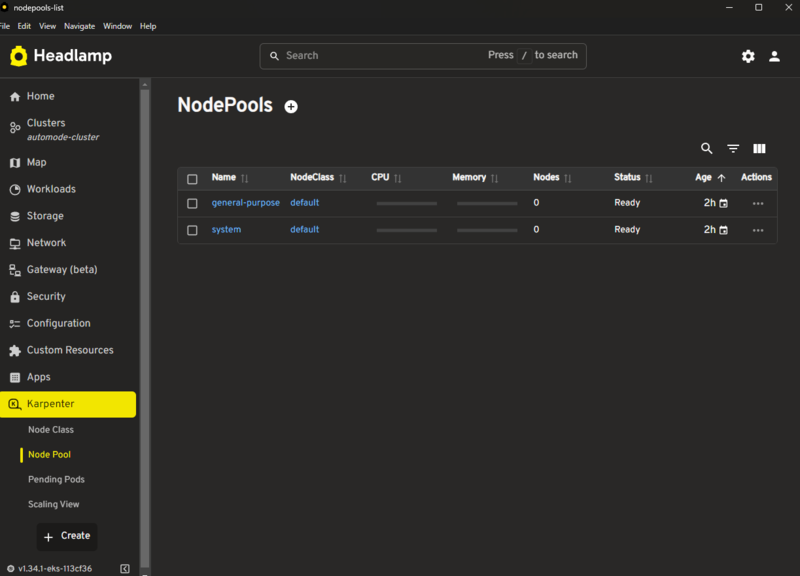
Task: Sort by Name column arrows
Action: (x=245, y=179)
